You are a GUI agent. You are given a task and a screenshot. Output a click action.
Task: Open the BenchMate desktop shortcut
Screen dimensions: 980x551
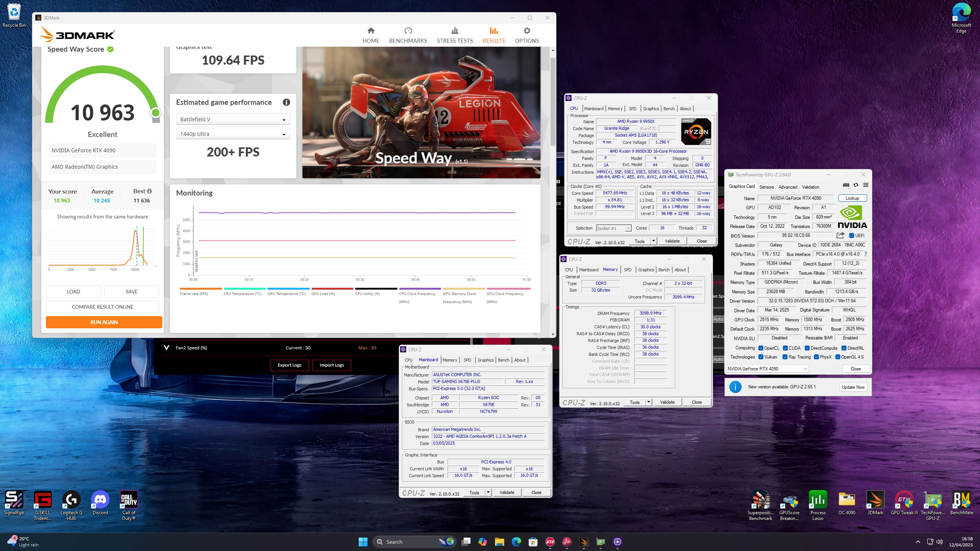[962, 503]
